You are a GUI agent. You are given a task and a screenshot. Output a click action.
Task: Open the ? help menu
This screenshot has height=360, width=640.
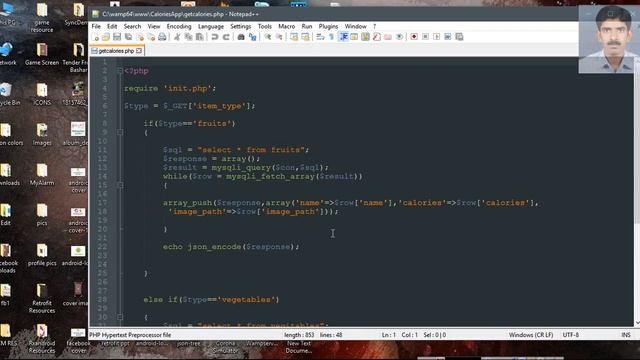click(x=374, y=26)
